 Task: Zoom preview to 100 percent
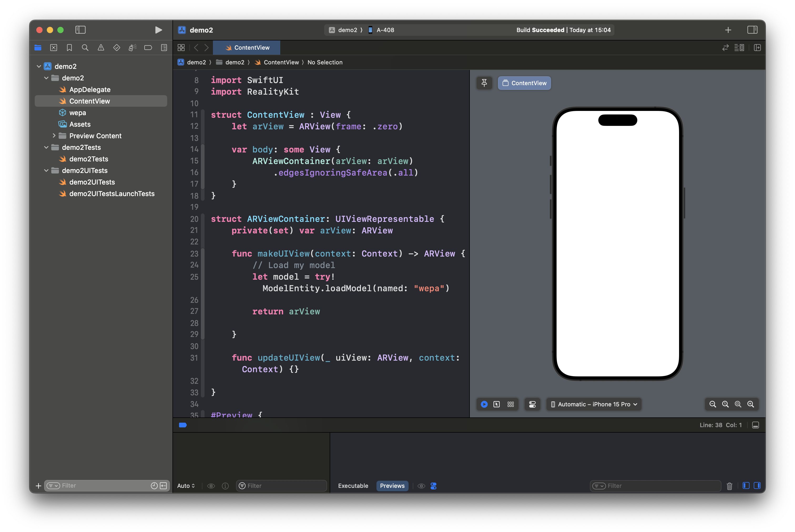(725, 404)
